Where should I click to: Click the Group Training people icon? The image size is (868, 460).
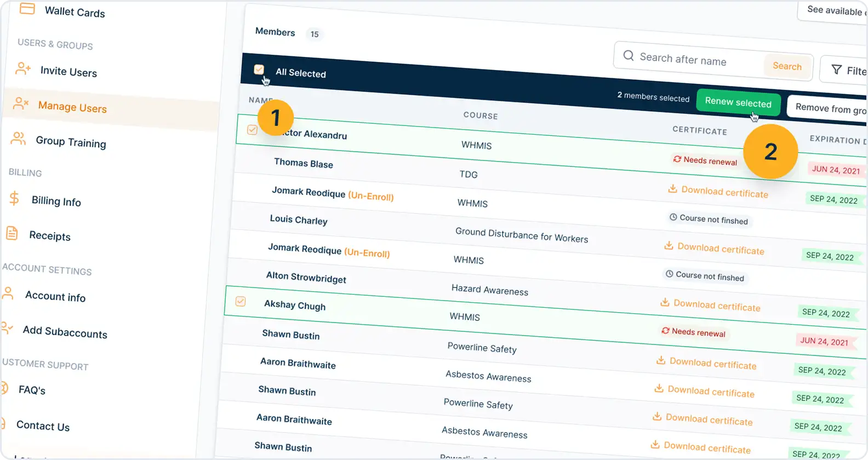click(19, 138)
